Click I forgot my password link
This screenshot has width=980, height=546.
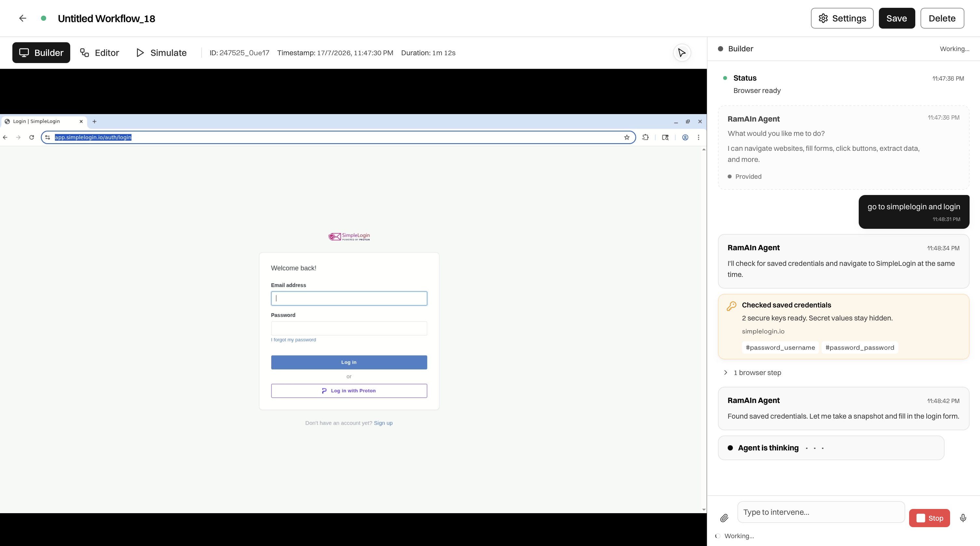click(293, 340)
